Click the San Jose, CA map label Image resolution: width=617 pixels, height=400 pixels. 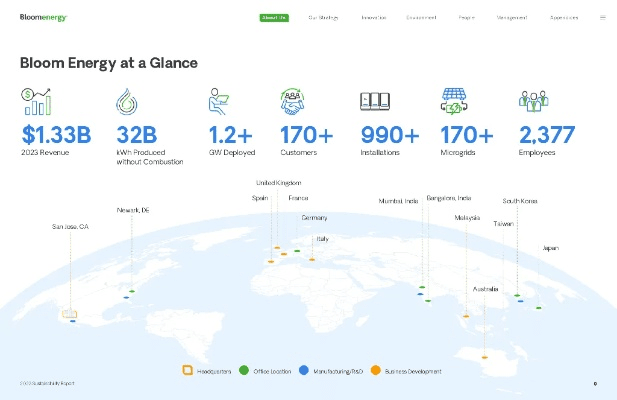70,227
